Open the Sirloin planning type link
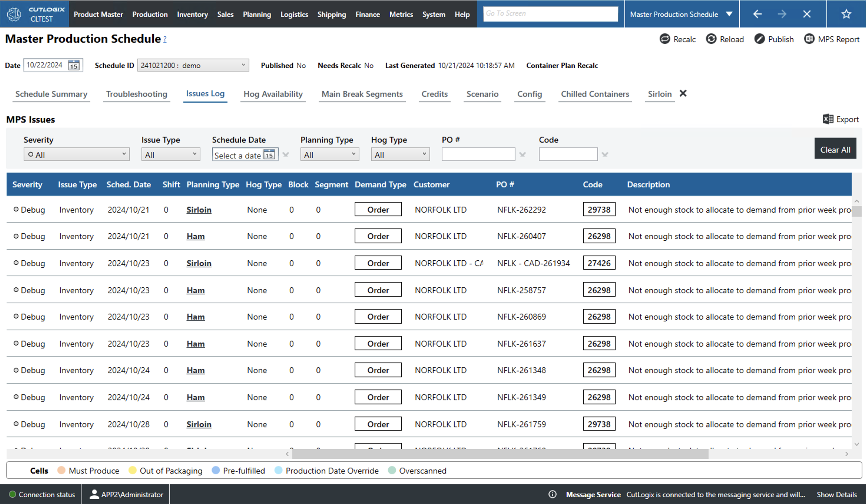The width and height of the screenshot is (866, 504). point(199,209)
